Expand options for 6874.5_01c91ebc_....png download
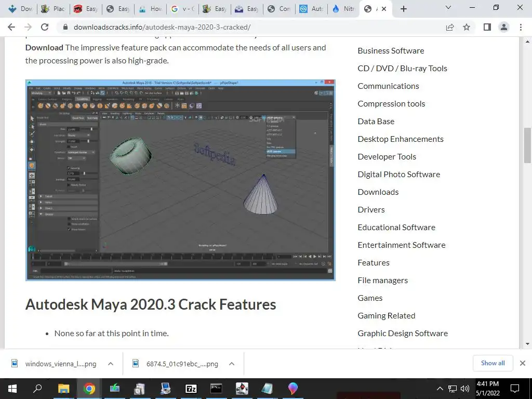 pyautogui.click(x=231, y=364)
